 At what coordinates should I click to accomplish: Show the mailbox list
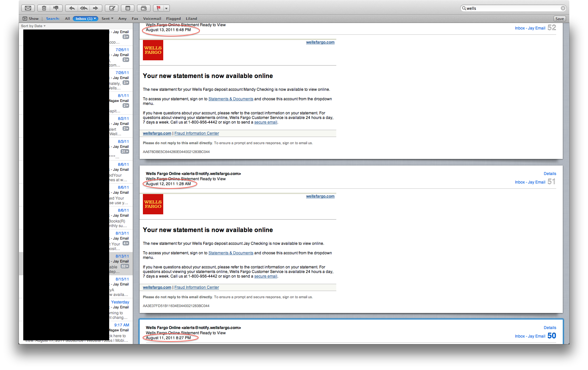click(30, 19)
